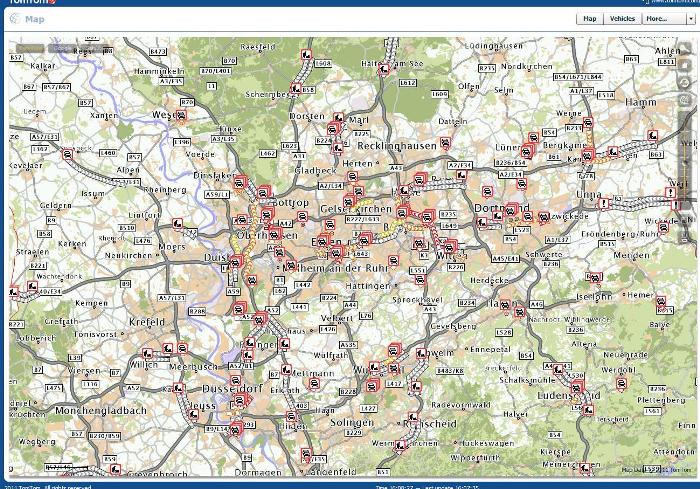Select the traffic jam icon below Werdohl
Image resolution: width=700 pixels, height=489 pixels.
click(621, 383)
